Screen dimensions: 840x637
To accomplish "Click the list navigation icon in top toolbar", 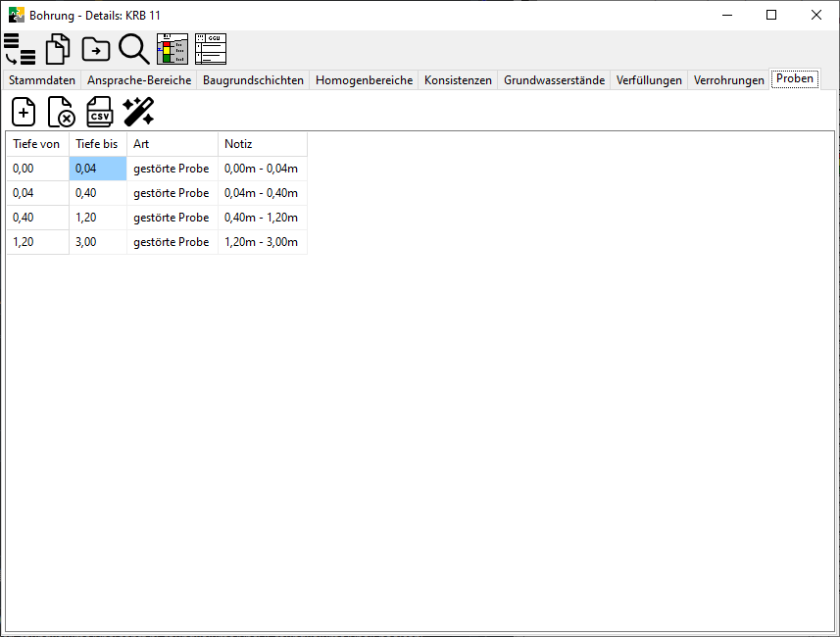I will [20, 48].
